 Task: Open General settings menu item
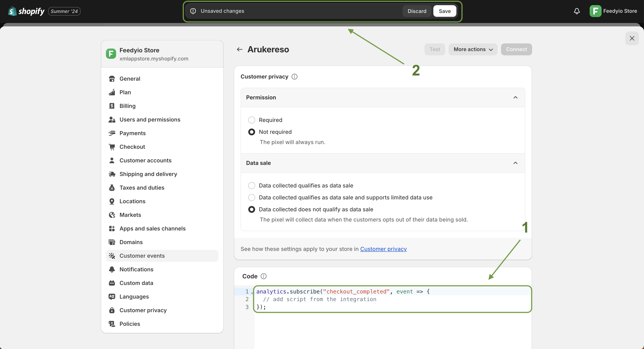[162, 79]
